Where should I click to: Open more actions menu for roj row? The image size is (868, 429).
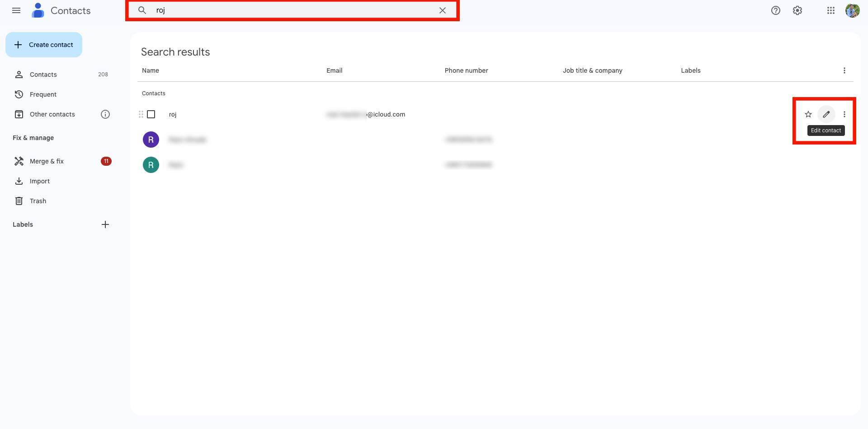(x=844, y=114)
